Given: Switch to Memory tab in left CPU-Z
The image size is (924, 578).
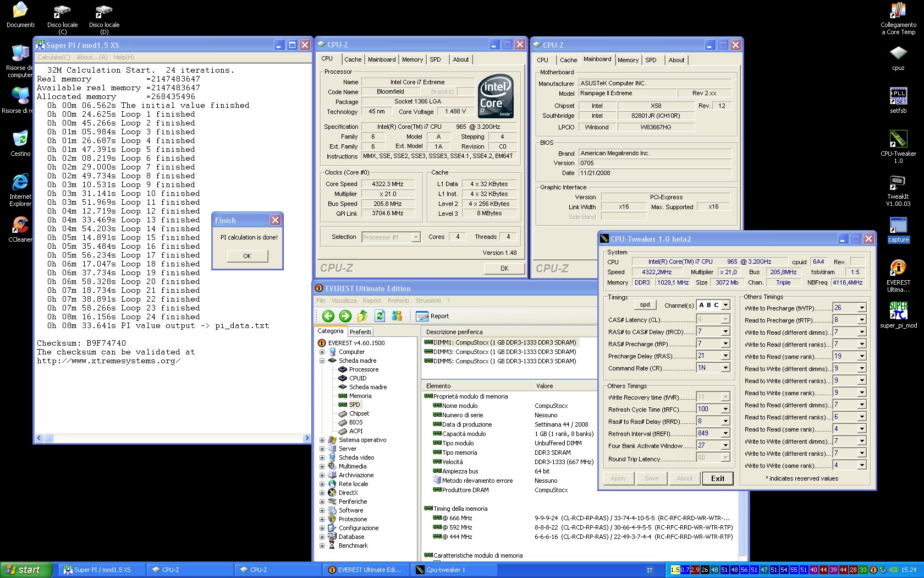Looking at the screenshot, I should click(413, 59).
